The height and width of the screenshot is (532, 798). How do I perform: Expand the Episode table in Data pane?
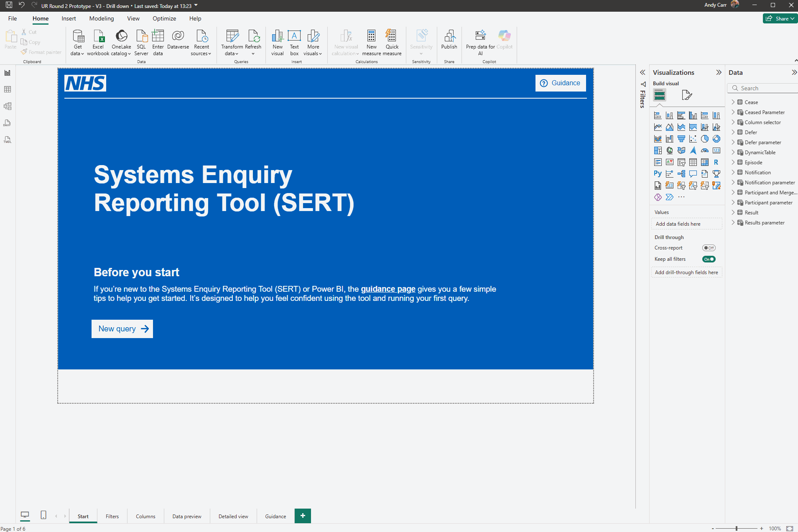coord(733,163)
